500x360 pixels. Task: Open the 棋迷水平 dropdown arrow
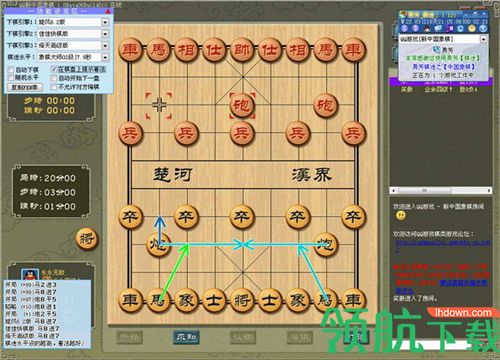coord(105,57)
